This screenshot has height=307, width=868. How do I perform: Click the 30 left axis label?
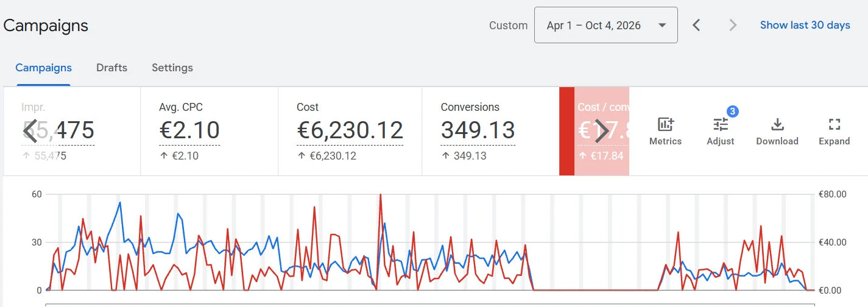[x=37, y=242]
